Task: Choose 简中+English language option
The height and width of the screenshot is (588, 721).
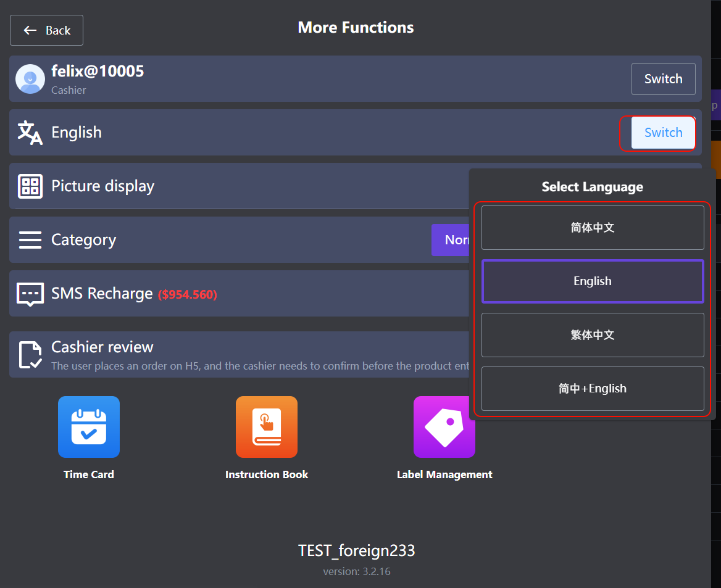Action: tap(593, 389)
